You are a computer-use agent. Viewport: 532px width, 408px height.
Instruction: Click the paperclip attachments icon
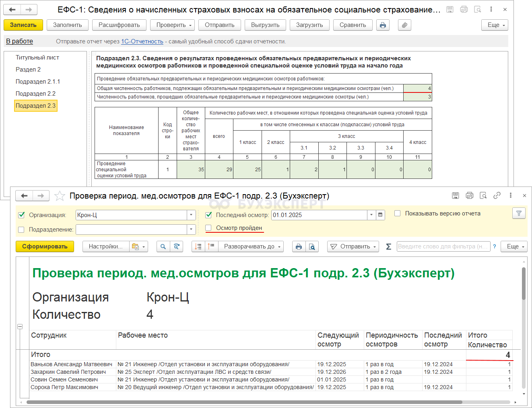click(x=404, y=25)
